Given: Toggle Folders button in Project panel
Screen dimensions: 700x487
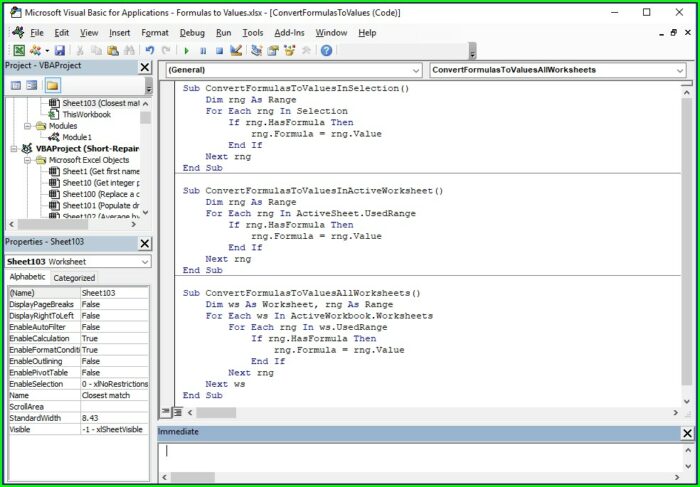Looking at the screenshot, I should tap(52, 85).
